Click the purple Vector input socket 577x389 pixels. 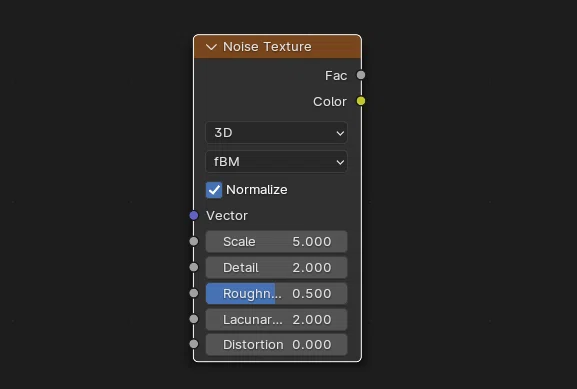coord(194,216)
